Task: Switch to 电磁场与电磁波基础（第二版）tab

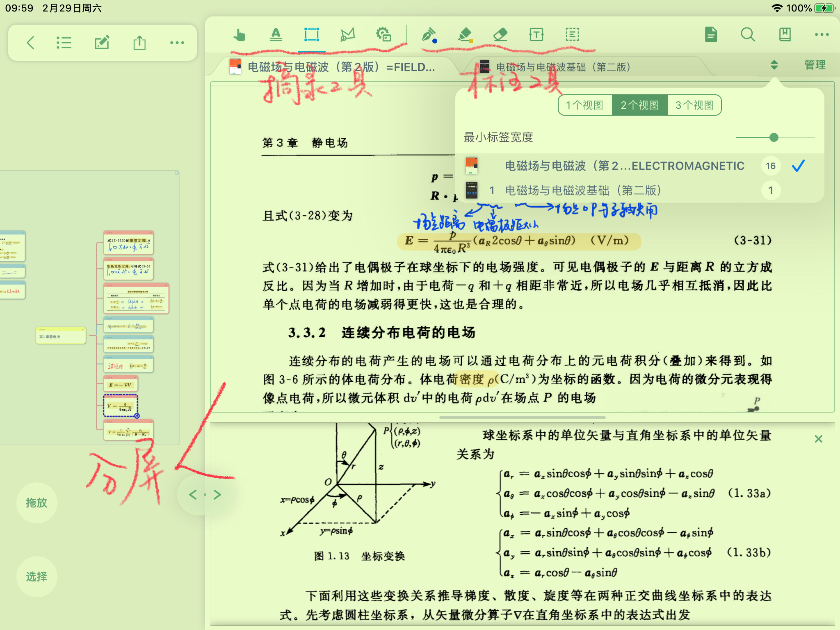Action: click(563, 67)
